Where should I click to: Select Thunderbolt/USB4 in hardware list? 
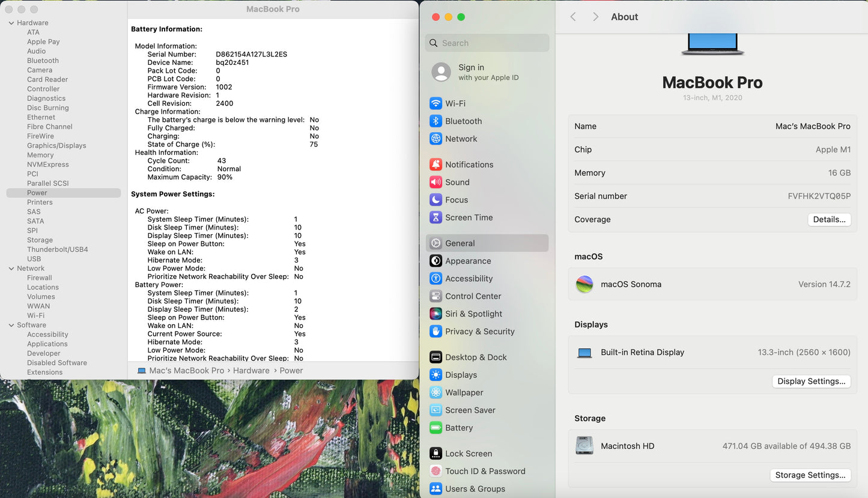(x=57, y=249)
